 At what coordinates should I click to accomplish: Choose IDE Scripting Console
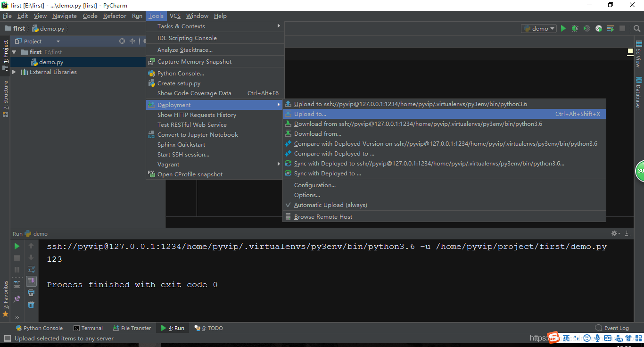pyautogui.click(x=215, y=38)
